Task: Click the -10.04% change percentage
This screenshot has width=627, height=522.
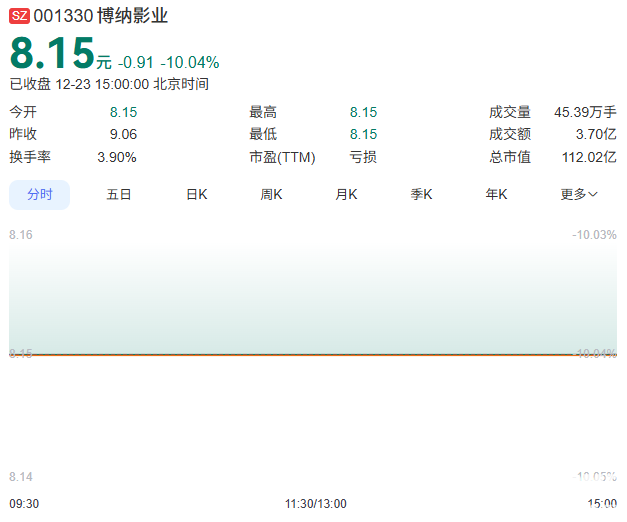Action: pos(190,62)
